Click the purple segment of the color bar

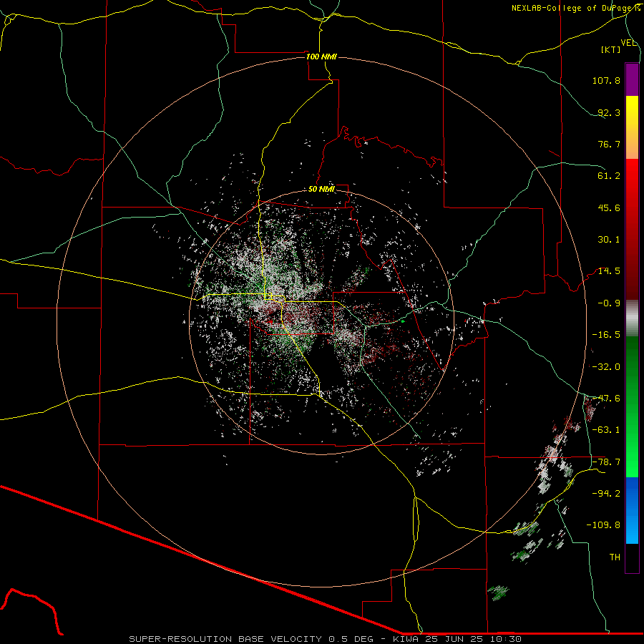[x=632, y=79]
